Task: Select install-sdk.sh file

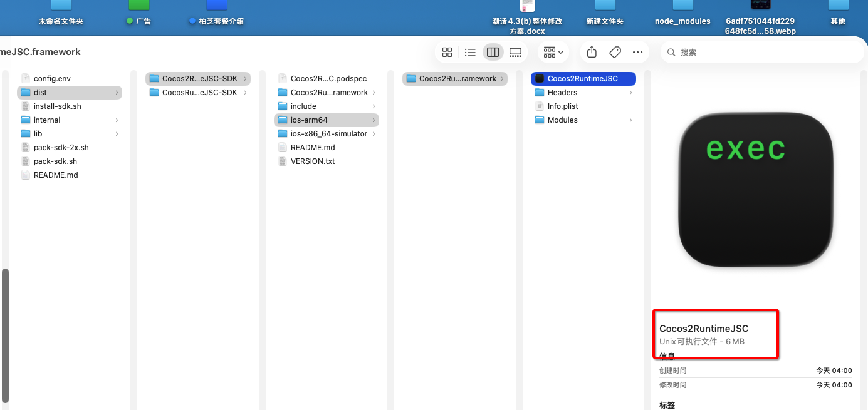Action: 69,106
